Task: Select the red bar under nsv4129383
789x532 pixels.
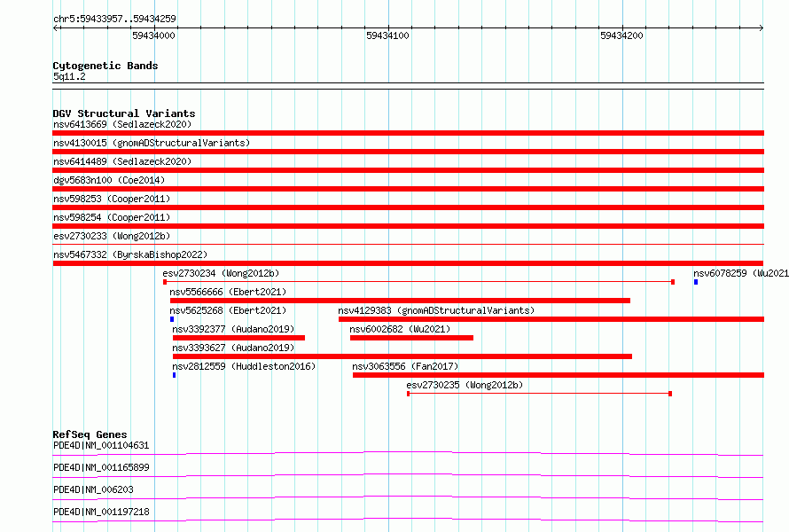Action: tap(551, 319)
